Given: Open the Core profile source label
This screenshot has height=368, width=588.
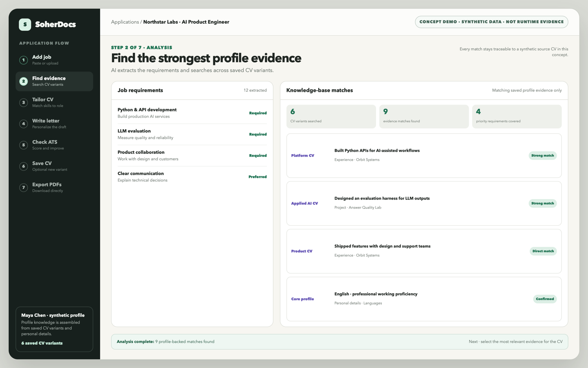Looking at the screenshot, I should pos(303,299).
